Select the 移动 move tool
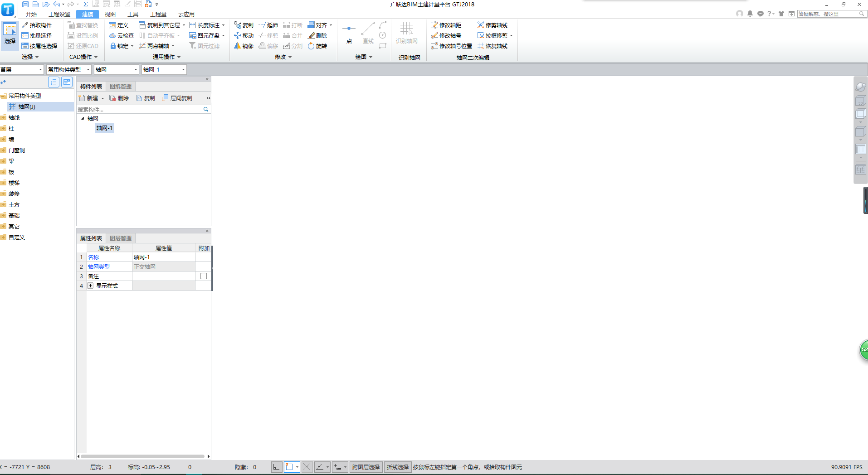Image resolution: width=868 pixels, height=475 pixels. (244, 35)
